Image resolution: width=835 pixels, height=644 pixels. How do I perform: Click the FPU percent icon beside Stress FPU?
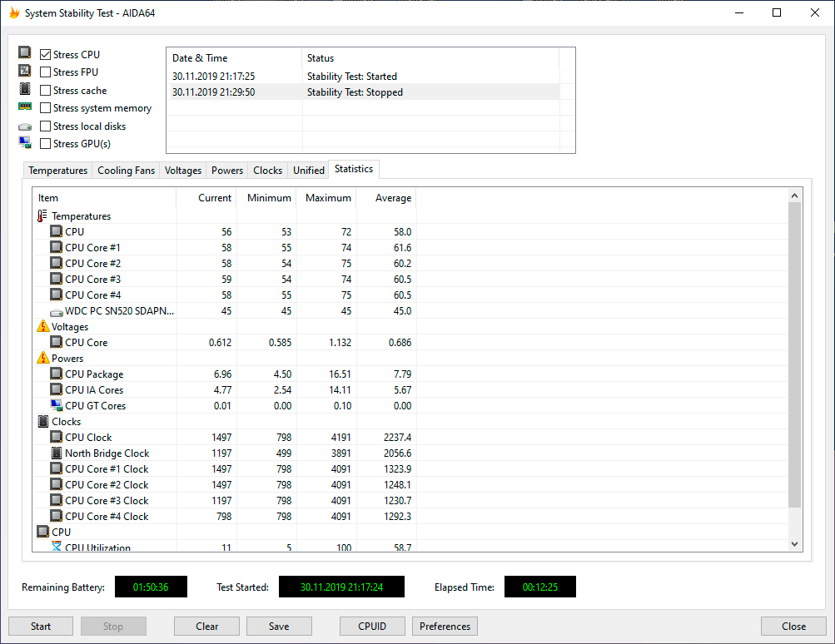pos(24,70)
